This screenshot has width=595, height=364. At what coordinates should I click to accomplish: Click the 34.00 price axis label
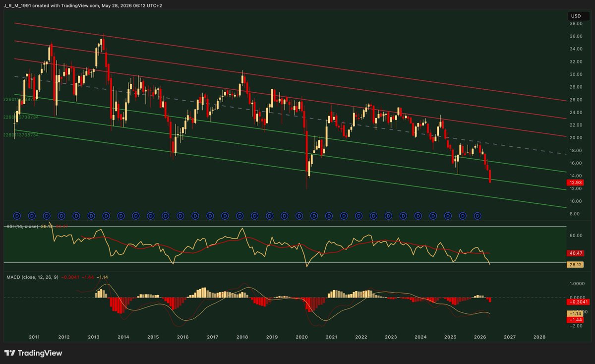pos(576,49)
